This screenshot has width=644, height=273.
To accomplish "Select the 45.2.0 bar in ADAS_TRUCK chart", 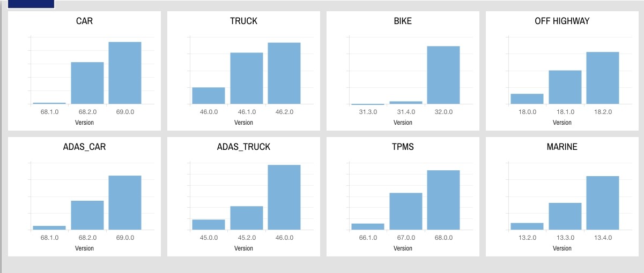I will (x=247, y=218).
